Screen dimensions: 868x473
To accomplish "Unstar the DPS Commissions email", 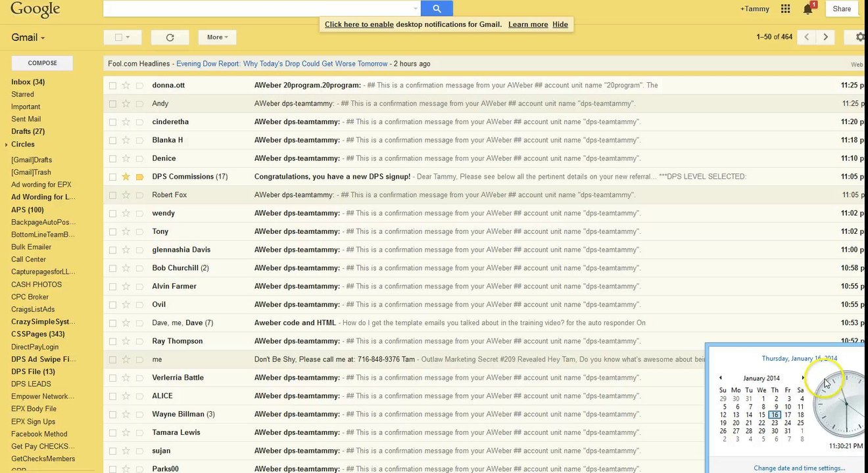I will click(x=126, y=177).
